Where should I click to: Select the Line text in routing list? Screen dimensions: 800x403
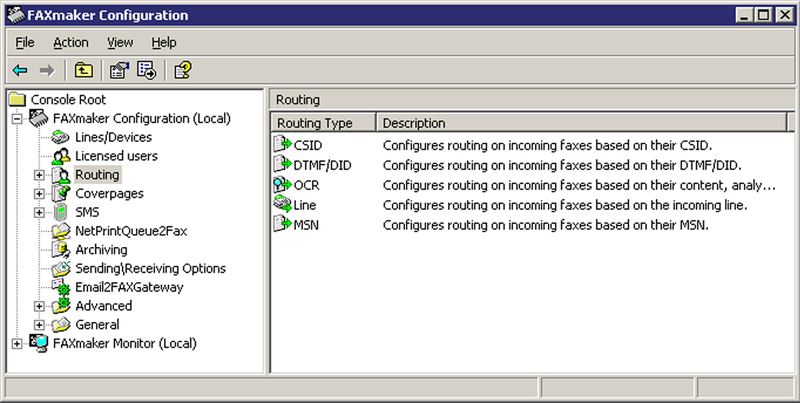tap(305, 205)
